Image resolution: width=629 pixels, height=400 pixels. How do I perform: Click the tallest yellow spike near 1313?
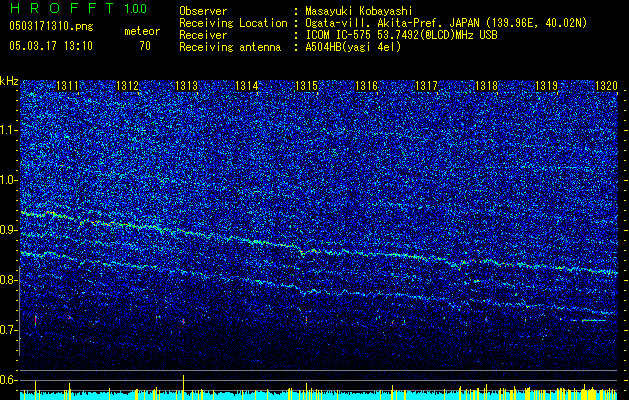click(x=183, y=387)
